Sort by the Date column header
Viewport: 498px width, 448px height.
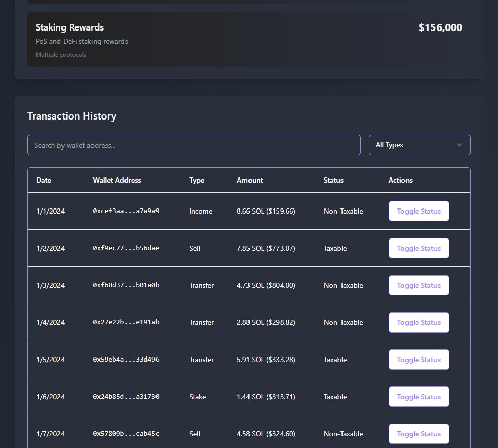(43, 180)
